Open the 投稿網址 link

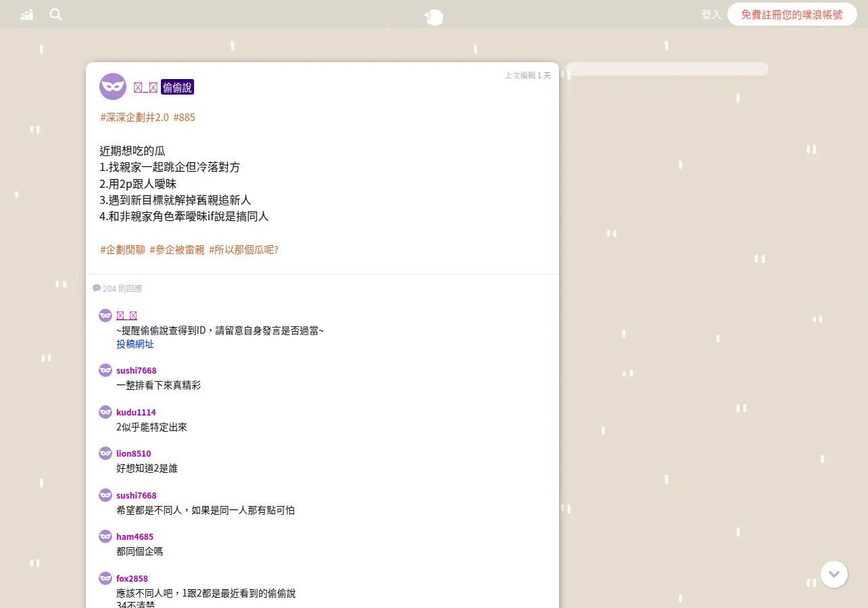135,344
